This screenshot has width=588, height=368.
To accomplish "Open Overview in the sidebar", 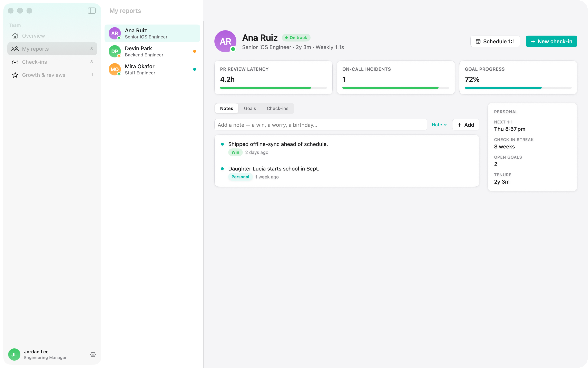I will coord(52,36).
